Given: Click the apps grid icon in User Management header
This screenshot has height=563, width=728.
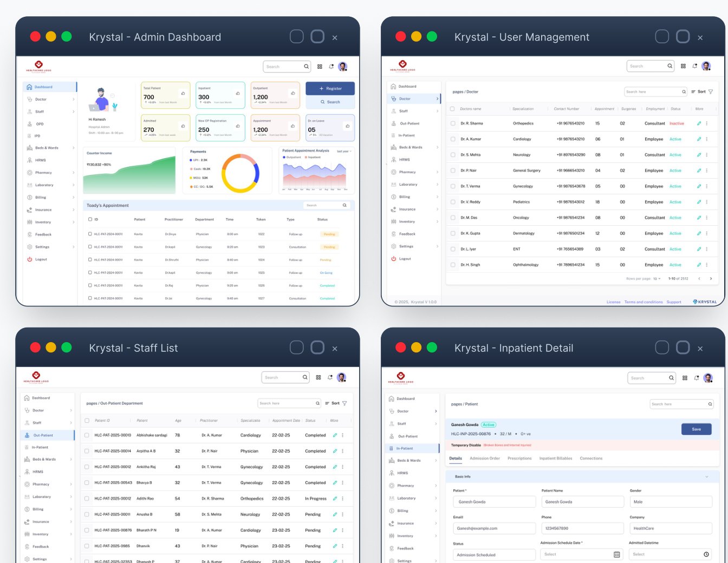Looking at the screenshot, I should coord(683,66).
